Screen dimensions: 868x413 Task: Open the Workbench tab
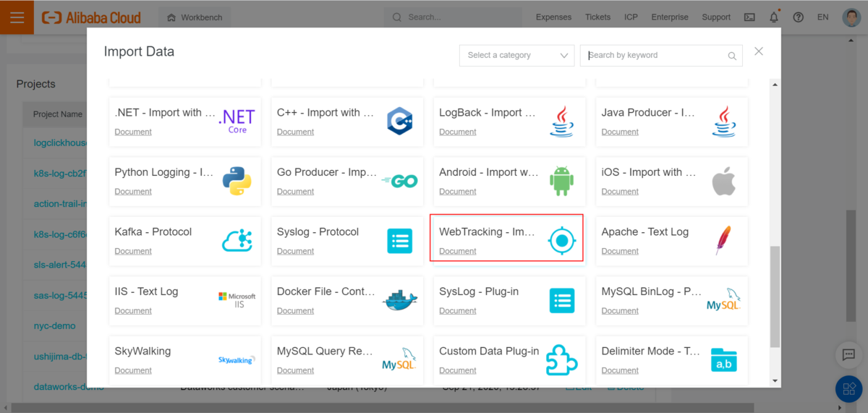coord(195,17)
